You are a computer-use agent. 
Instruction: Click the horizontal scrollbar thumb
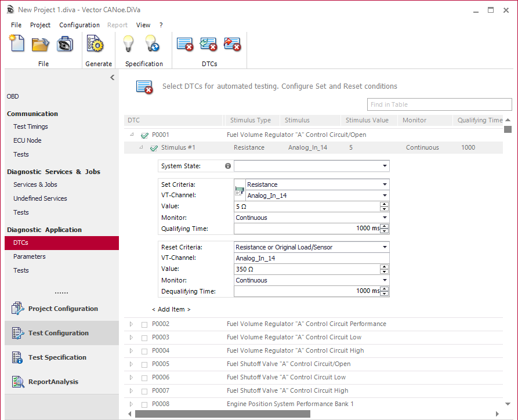coord(223,414)
